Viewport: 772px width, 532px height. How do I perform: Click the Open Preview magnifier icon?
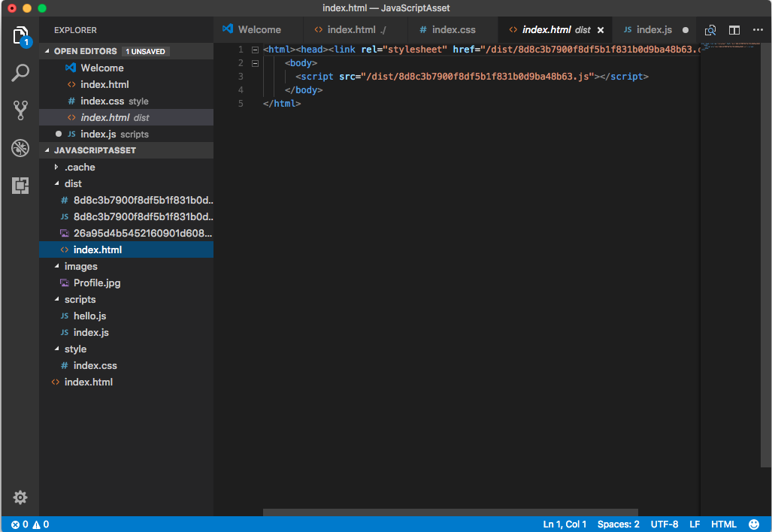pyautogui.click(x=710, y=30)
